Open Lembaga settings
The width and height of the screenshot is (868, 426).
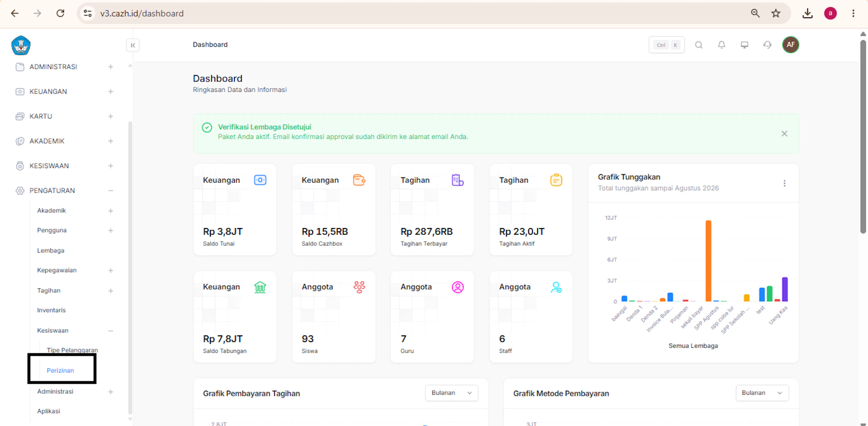[51, 250]
